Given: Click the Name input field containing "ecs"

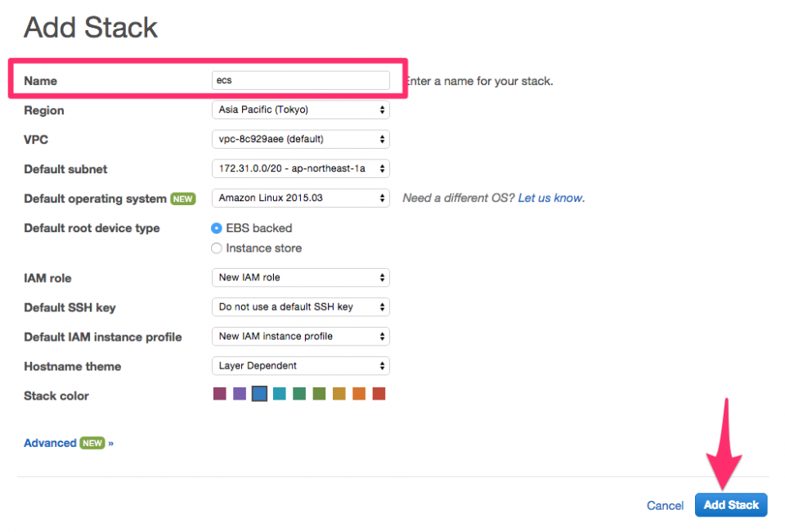Looking at the screenshot, I should coord(300,80).
